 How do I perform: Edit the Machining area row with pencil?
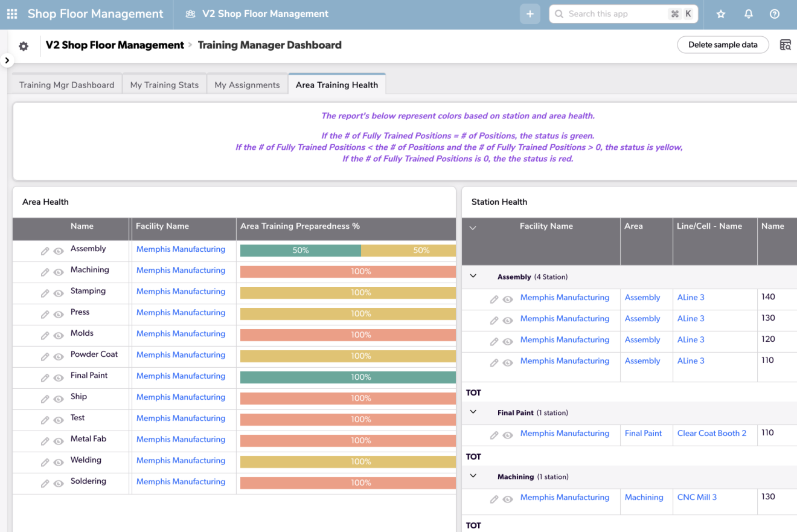(45, 272)
